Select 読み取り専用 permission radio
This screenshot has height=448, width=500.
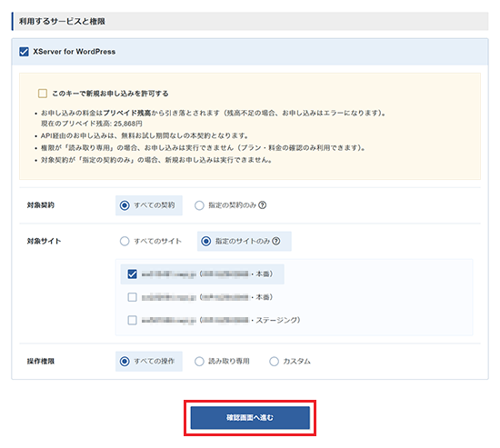point(199,362)
